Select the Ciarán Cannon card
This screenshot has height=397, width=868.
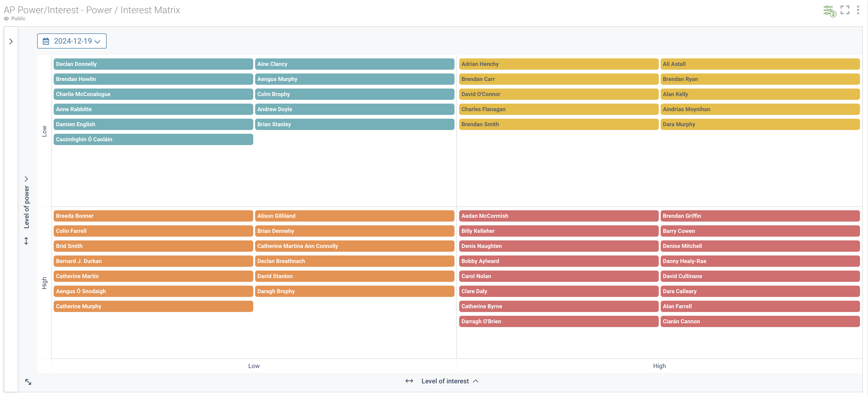click(760, 321)
